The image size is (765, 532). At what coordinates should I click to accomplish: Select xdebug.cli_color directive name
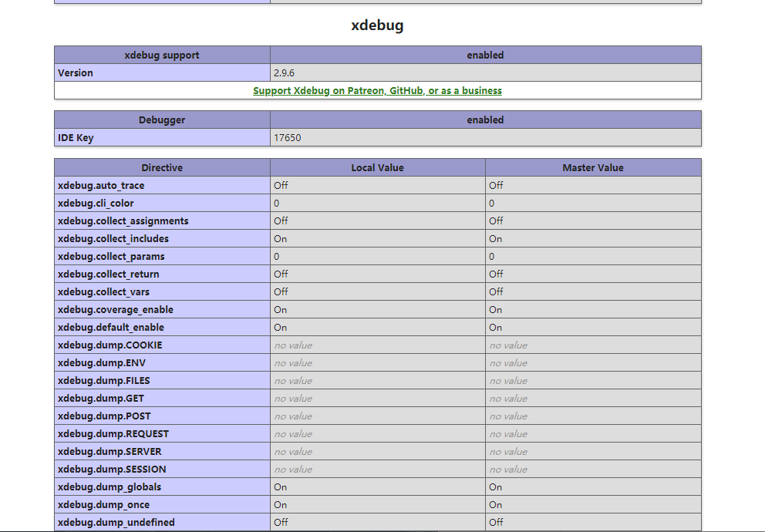tap(96, 204)
